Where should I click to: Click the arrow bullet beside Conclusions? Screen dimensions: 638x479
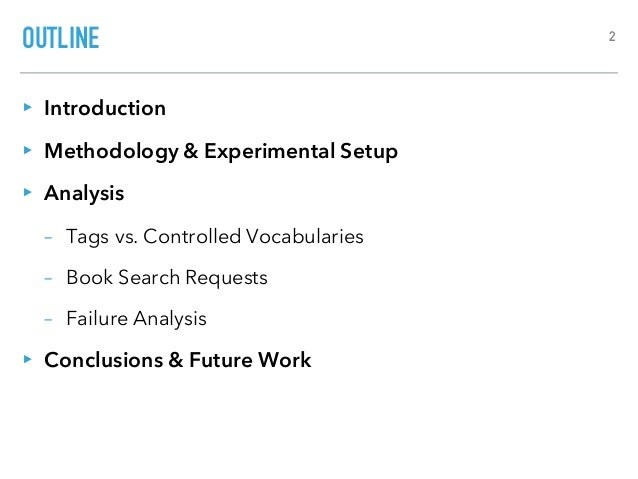(x=28, y=359)
